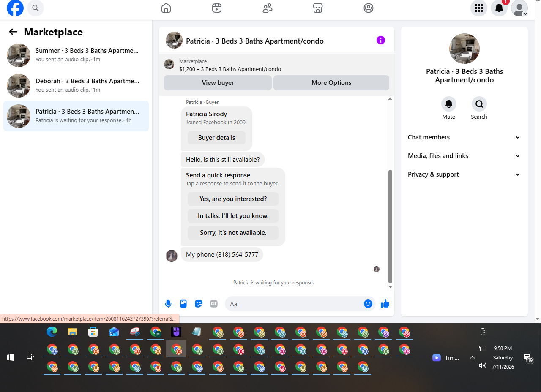Open Facebook search magnifier

click(36, 8)
